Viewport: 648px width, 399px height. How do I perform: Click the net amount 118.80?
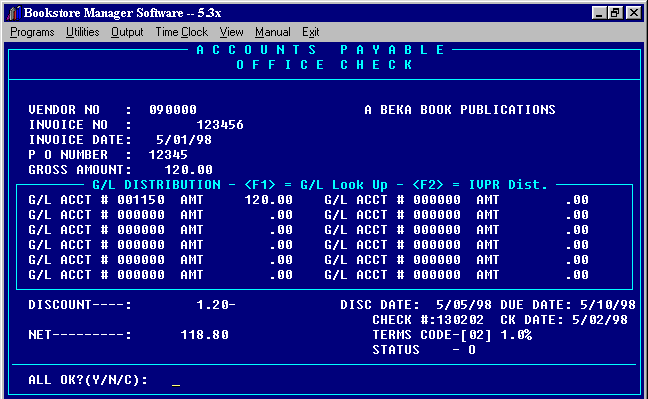coord(205,335)
